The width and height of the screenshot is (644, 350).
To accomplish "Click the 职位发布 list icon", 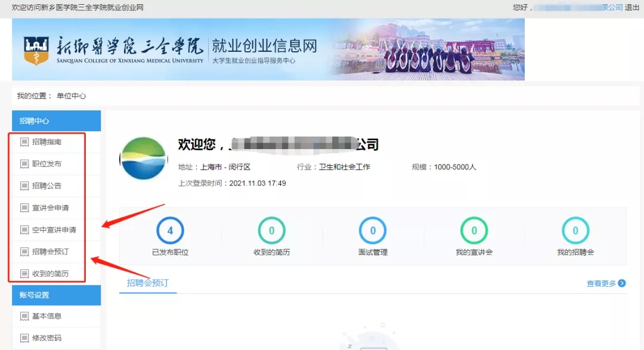I will coord(24,164).
